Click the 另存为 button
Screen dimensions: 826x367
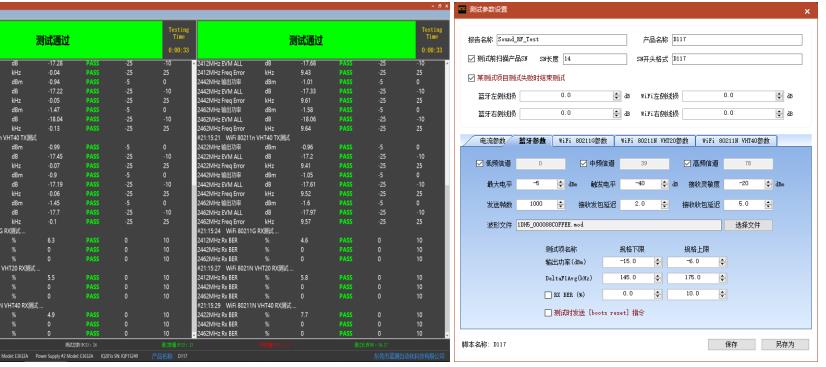pos(784,344)
